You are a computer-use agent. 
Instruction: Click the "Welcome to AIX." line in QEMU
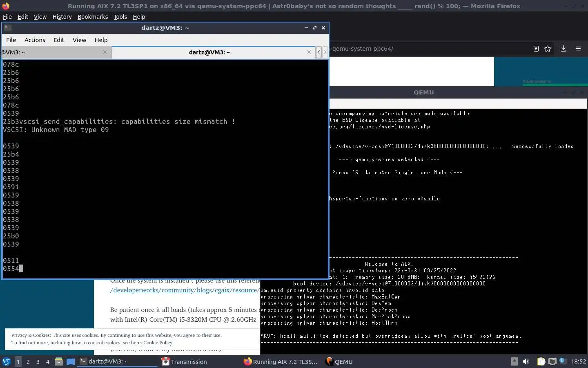[x=389, y=264]
